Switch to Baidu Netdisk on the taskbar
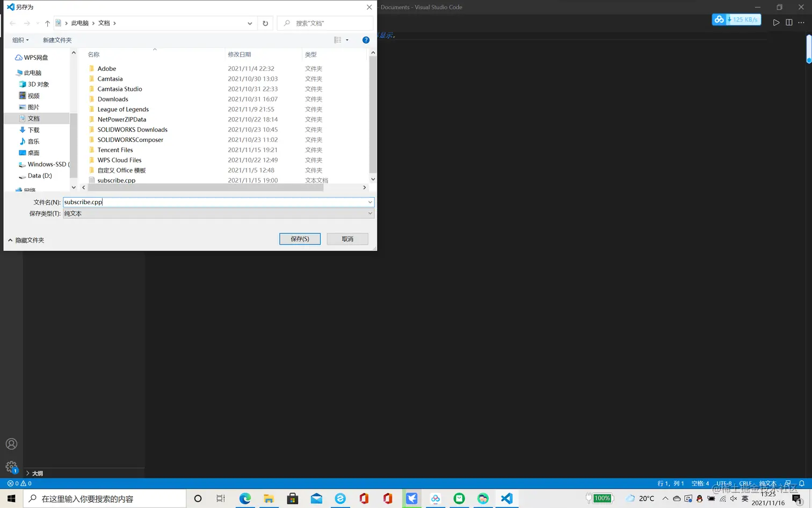 point(436,499)
